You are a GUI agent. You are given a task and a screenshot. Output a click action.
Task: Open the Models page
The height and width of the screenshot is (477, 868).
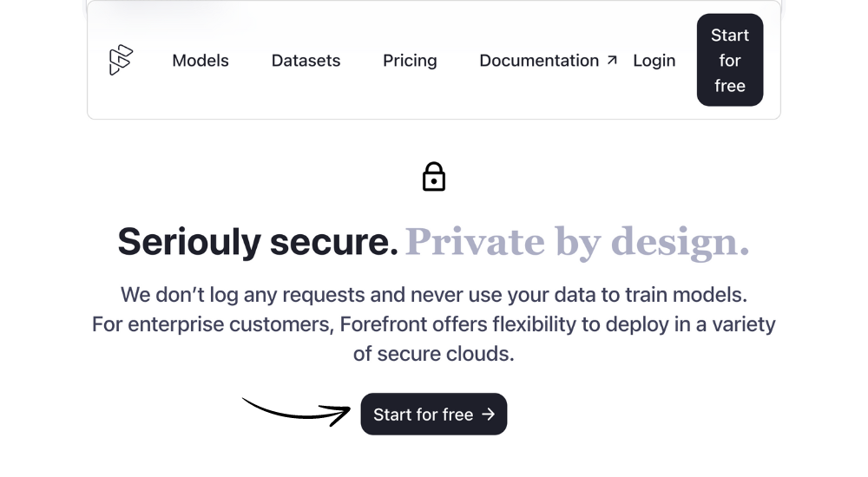201,61
